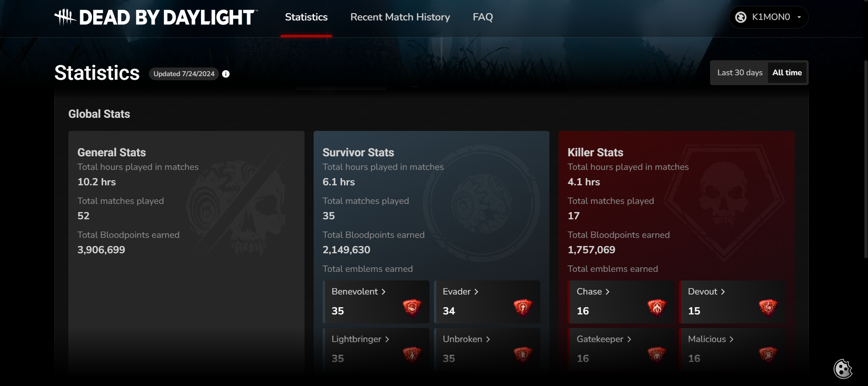Click the Lightbringer emblem badge icon

[412, 355]
